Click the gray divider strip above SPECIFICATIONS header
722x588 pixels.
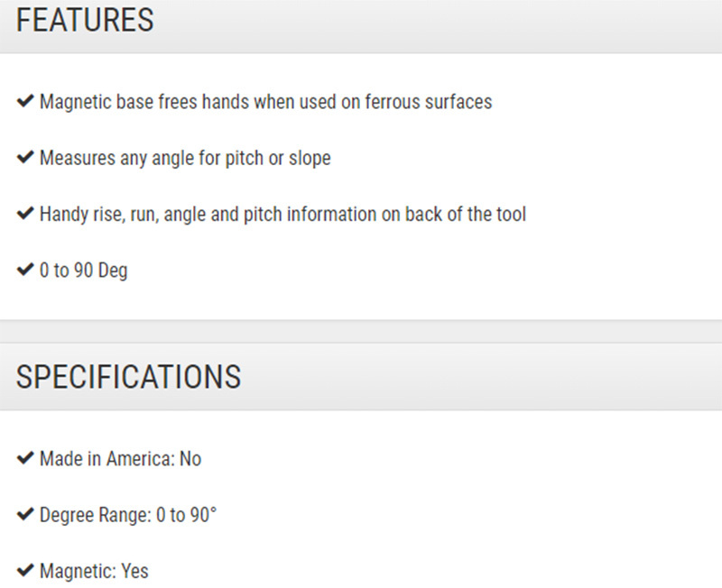[361, 331]
